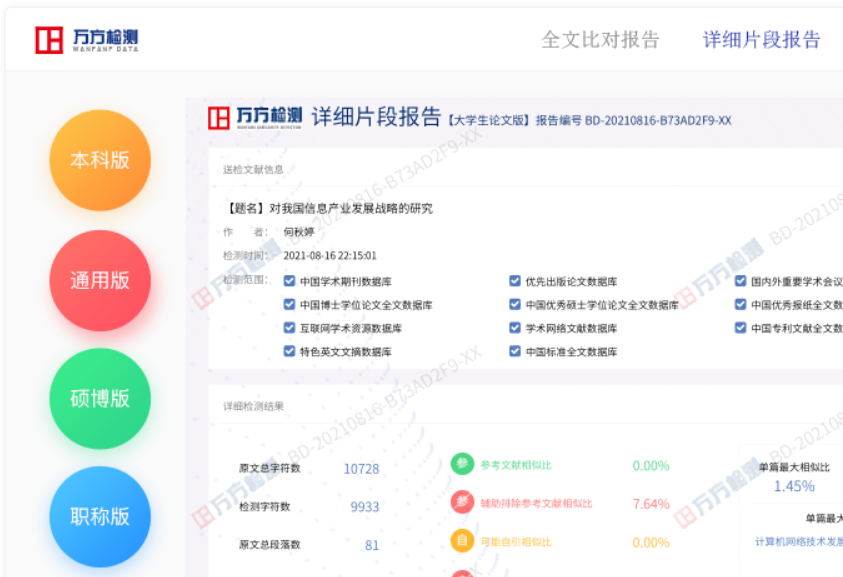Toggle the 特色英文文摘数据库 checkbox

pos(289,351)
